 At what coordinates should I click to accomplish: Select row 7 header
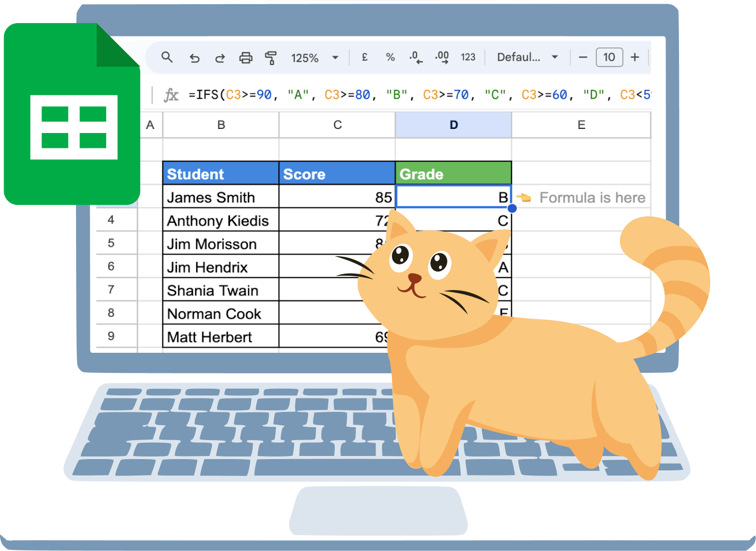click(x=111, y=290)
